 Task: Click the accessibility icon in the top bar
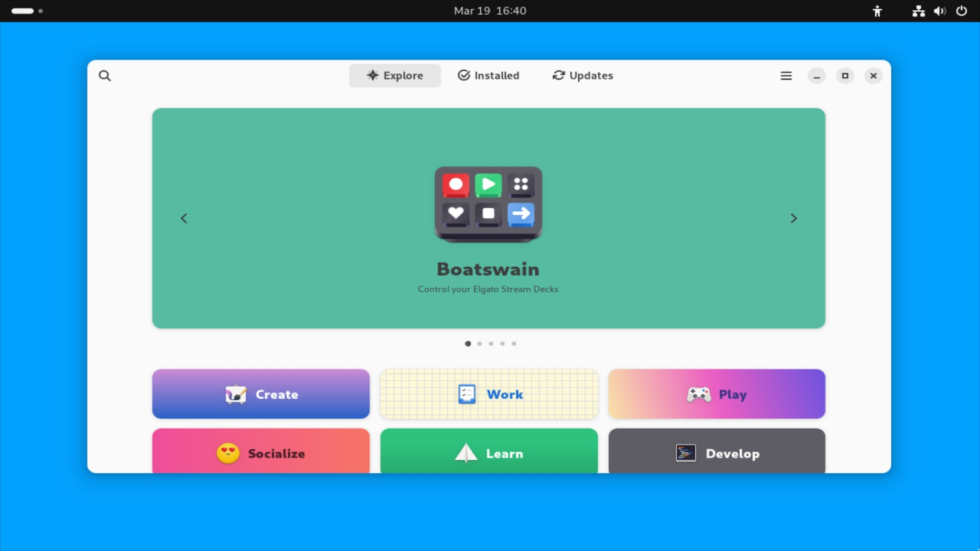[x=876, y=10]
